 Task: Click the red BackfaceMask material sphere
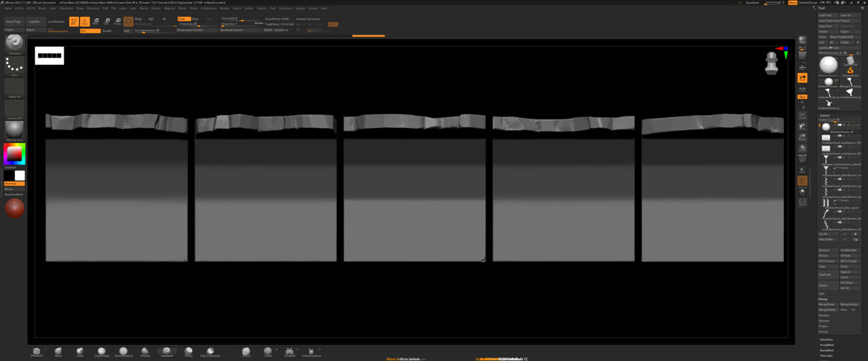click(14, 209)
